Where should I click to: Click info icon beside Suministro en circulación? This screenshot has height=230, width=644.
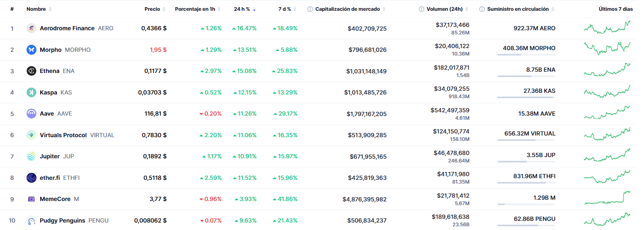click(482, 9)
